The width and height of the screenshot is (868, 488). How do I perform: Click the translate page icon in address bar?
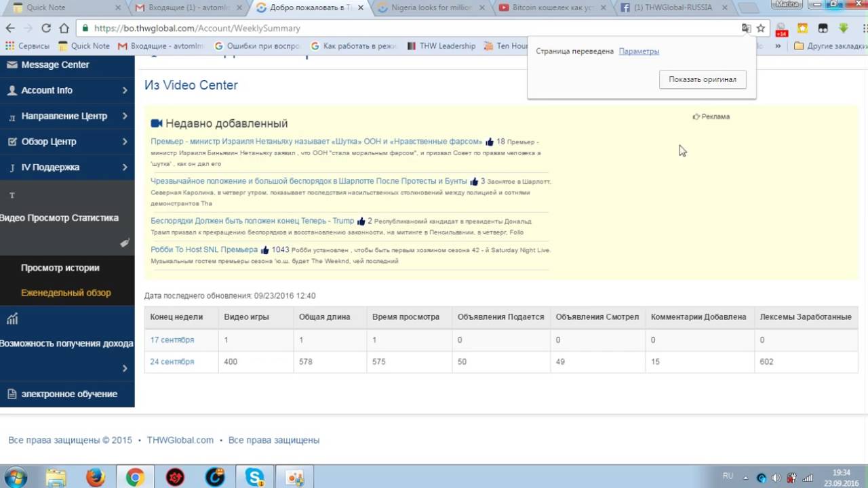(x=746, y=28)
